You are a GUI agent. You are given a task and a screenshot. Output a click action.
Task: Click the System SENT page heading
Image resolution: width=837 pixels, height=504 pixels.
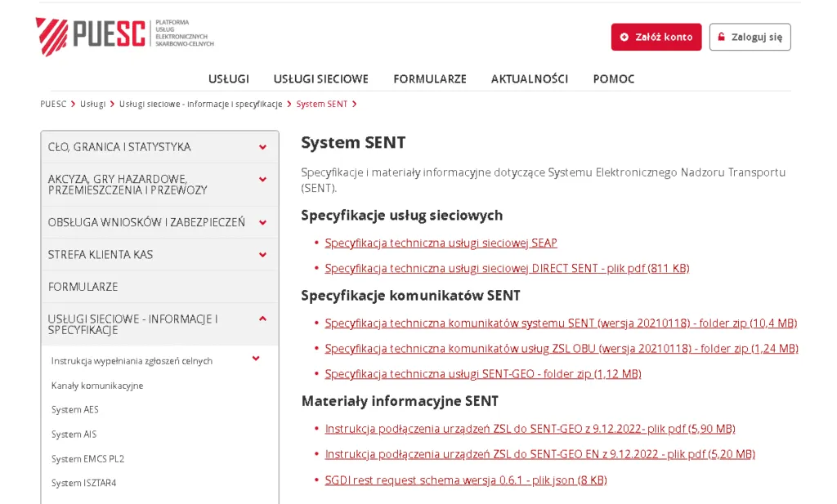(353, 142)
